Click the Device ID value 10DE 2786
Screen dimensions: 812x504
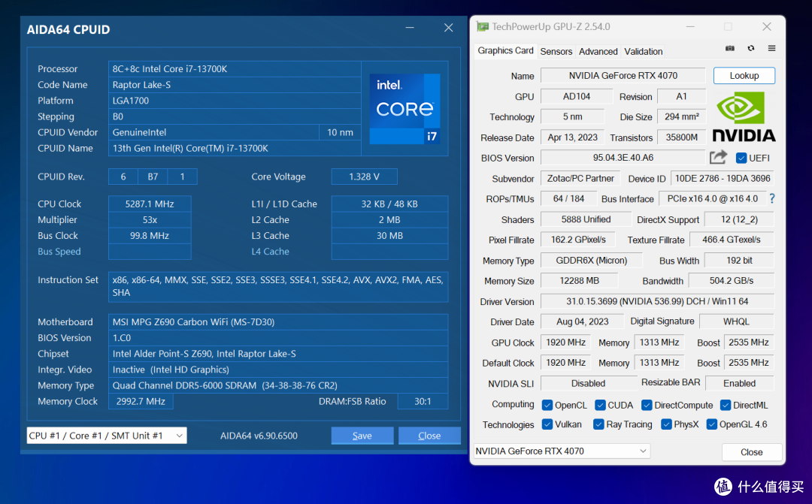[x=723, y=178]
